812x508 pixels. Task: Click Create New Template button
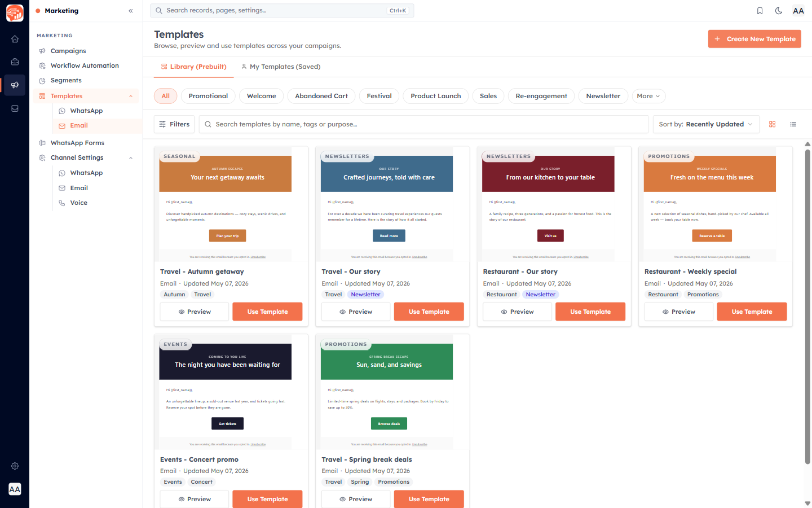pyautogui.click(x=754, y=39)
